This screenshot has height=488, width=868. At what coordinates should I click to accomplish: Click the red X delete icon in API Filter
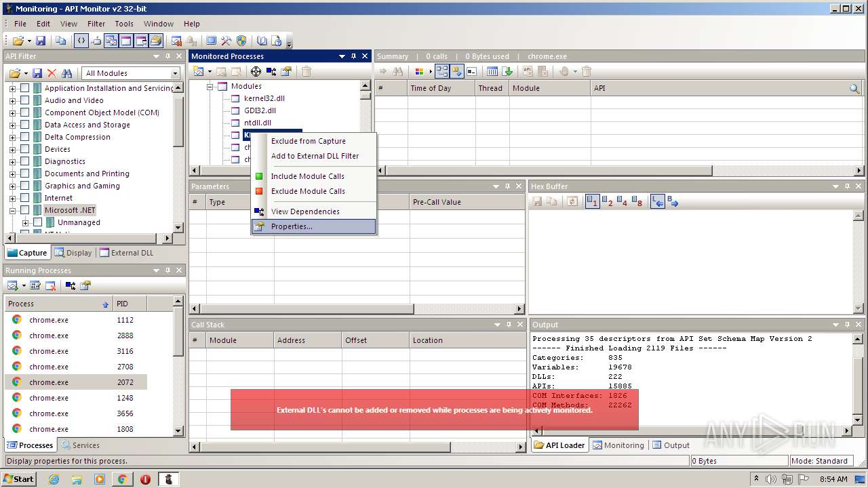(x=52, y=73)
